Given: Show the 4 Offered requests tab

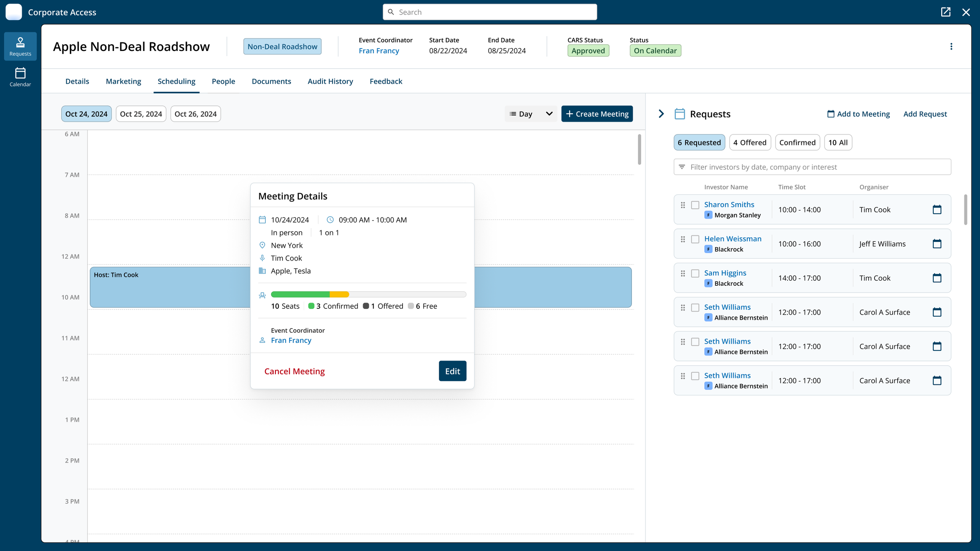Looking at the screenshot, I should point(750,143).
